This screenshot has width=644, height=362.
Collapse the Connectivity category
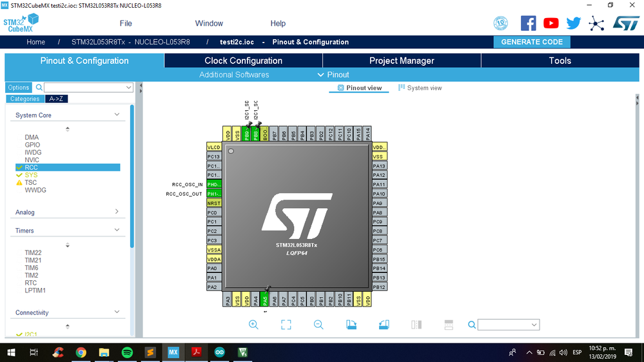(x=117, y=312)
